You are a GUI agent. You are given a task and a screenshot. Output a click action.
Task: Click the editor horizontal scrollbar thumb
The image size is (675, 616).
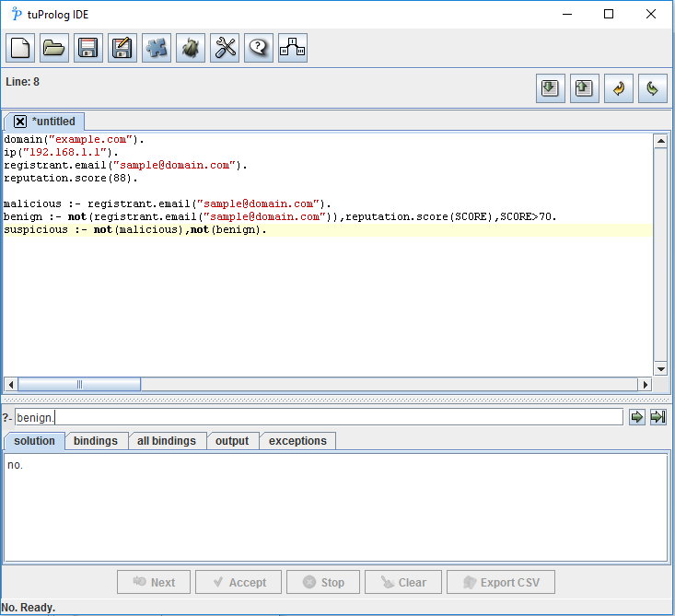pos(79,384)
